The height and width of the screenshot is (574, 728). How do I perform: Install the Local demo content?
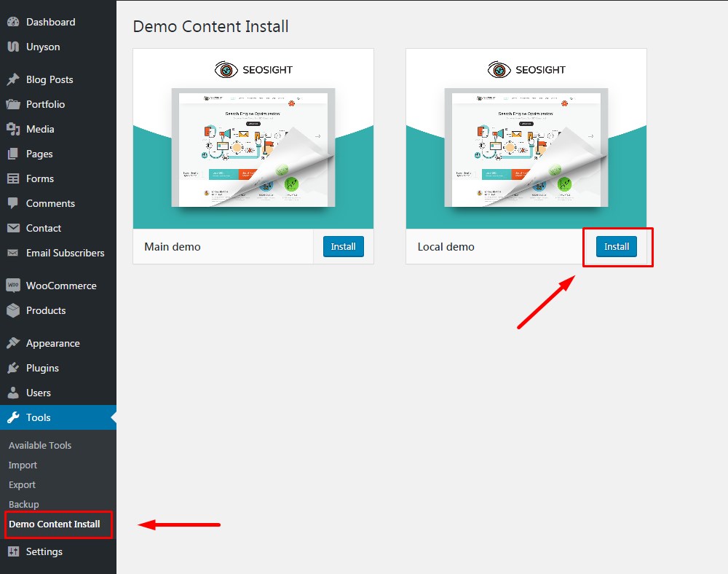(616, 247)
